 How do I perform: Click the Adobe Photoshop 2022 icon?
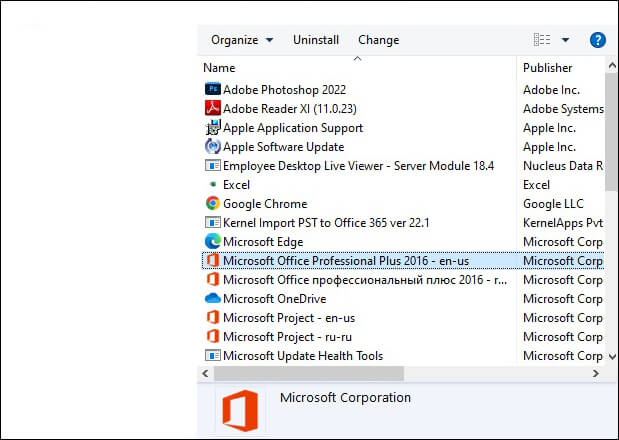coord(212,90)
